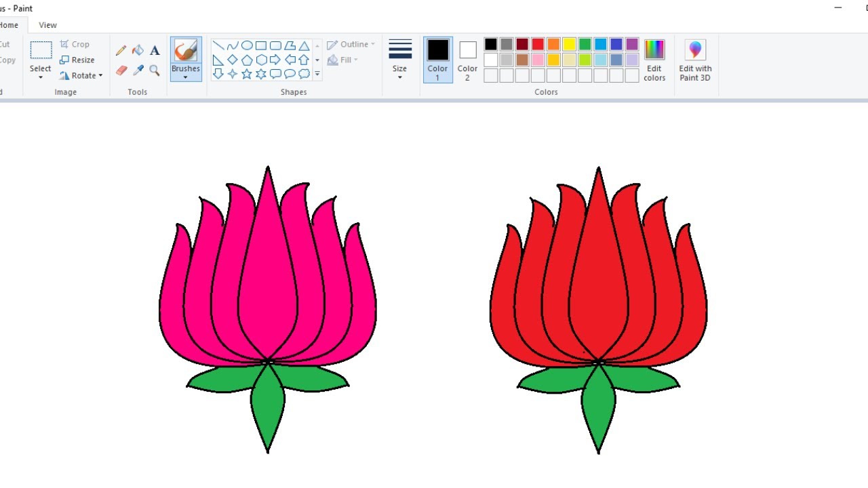Pick the lime green color swatch
868x488 pixels.
[x=585, y=60]
